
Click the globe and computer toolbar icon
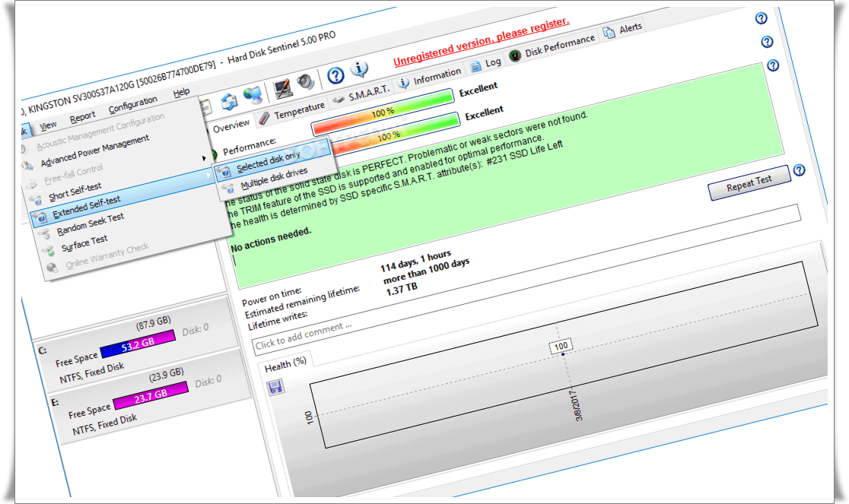tap(253, 95)
